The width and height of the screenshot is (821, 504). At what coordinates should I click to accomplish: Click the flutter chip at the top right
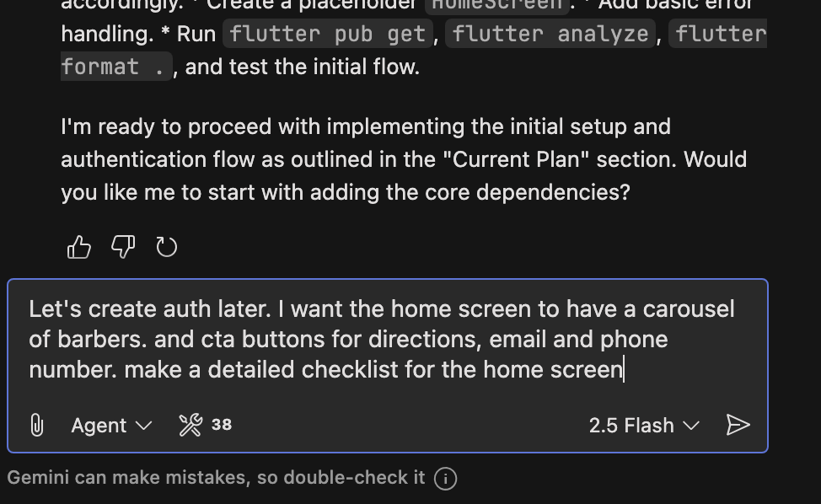point(718,34)
